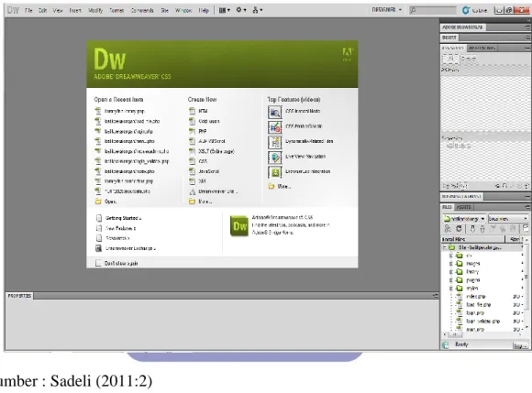Create a new PHP document from welcome screen
Image resolution: width=532 pixels, height=393 pixels.
pos(203,131)
